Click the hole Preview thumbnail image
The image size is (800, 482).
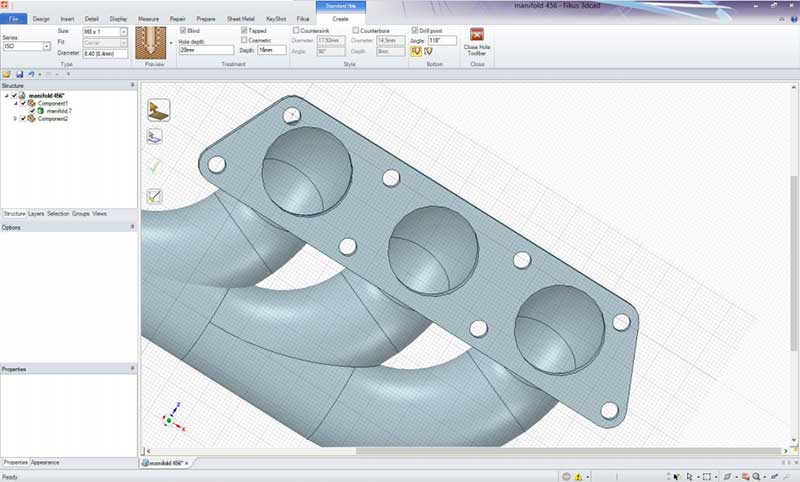click(x=153, y=44)
